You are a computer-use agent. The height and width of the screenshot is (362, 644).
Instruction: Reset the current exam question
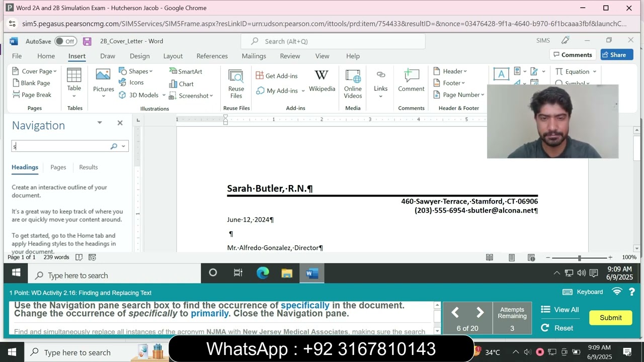[x=557, y=328]
